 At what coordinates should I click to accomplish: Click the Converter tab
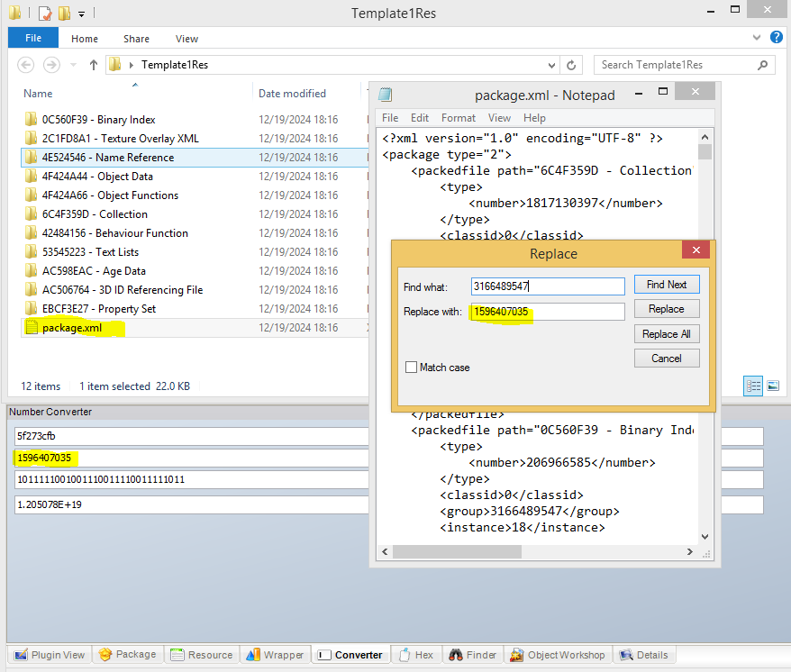(350, 655)
